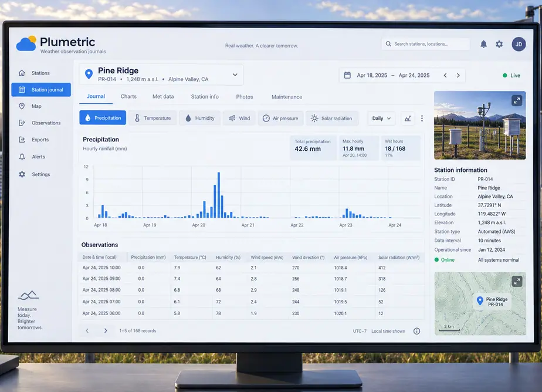
Task: Open Observations in the sidebar
Action: coord(41,123)
